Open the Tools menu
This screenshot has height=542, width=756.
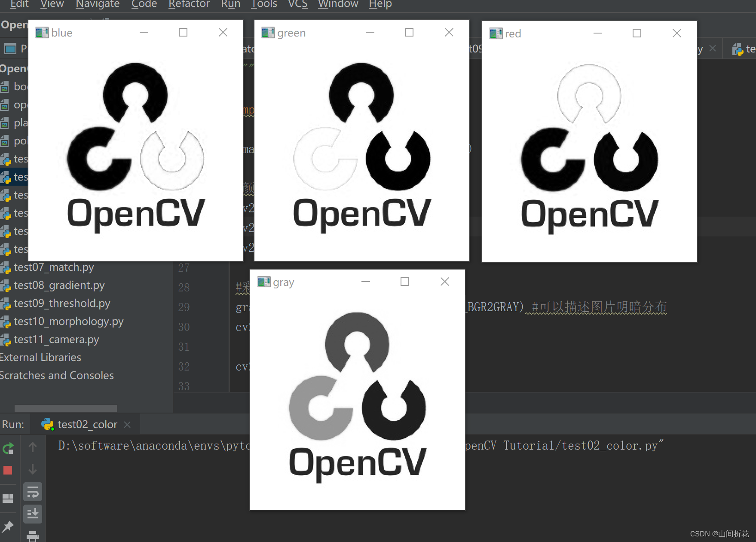[x=264, y=4]
